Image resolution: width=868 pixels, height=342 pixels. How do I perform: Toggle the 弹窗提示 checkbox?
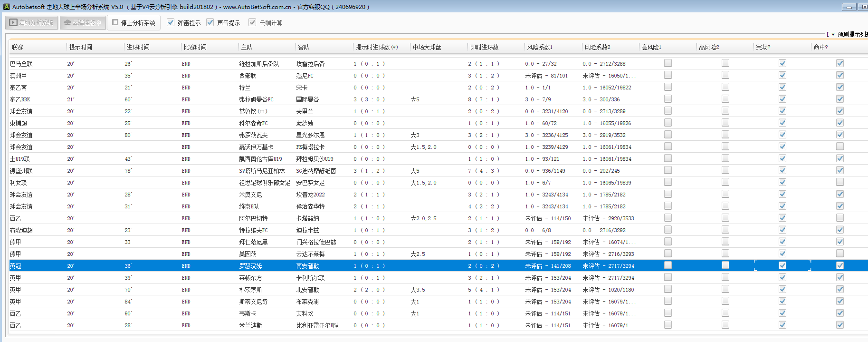(x=171, y=22)
